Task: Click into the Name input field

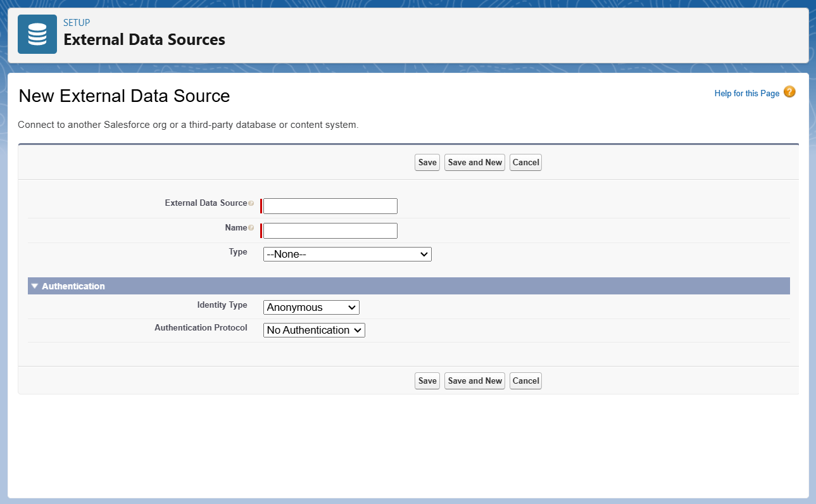Action: click(x=330, y=231)
